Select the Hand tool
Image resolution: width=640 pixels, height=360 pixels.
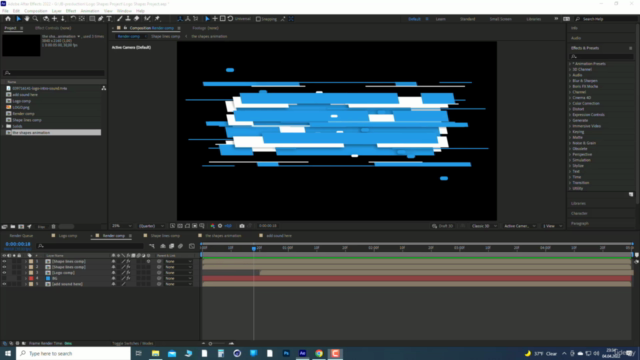pos(27,19)
